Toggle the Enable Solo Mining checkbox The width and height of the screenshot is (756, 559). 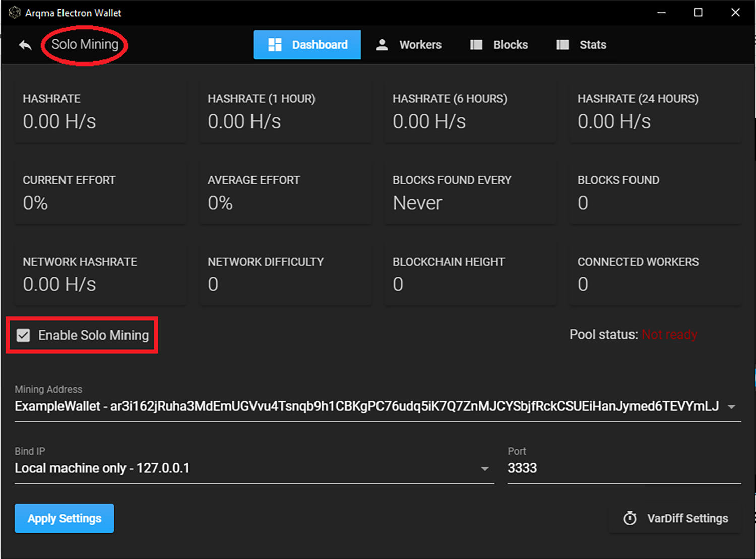click(x=23, y=335)
